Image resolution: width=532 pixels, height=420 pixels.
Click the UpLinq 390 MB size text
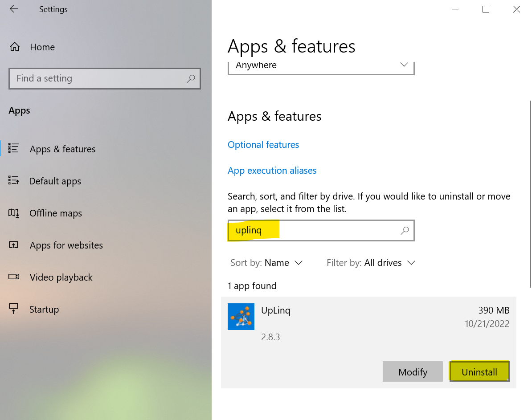point(494,310)
